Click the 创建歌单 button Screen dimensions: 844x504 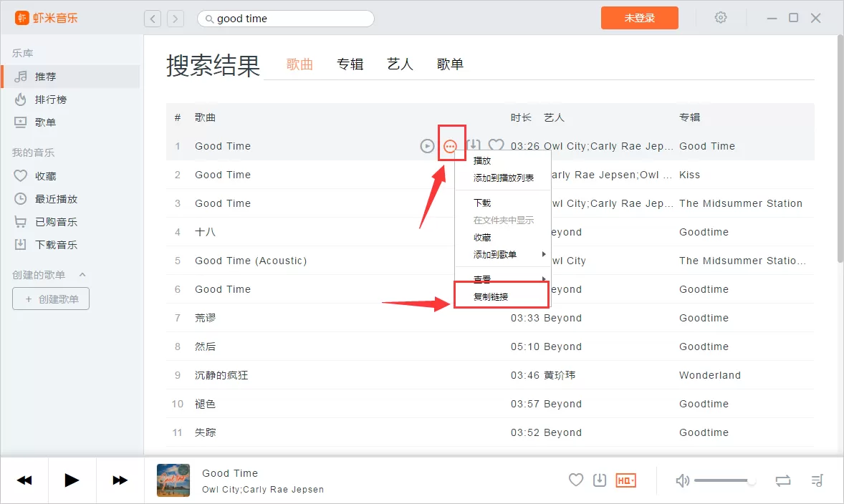tap(51, 299)
